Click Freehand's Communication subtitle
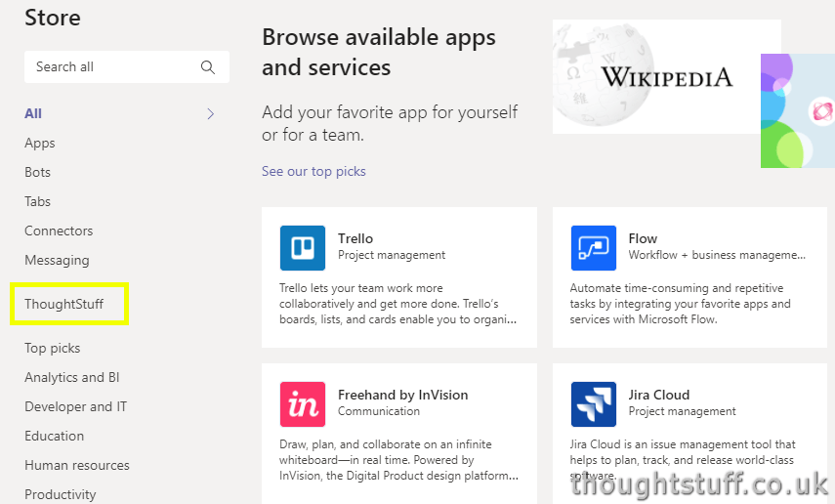835x504 pixels. 379,411
